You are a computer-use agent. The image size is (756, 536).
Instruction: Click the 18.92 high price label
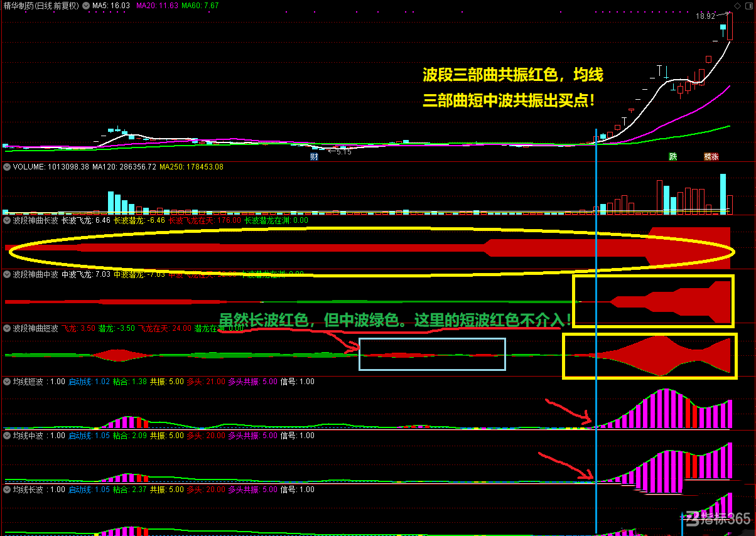click(x=705, y=16)
